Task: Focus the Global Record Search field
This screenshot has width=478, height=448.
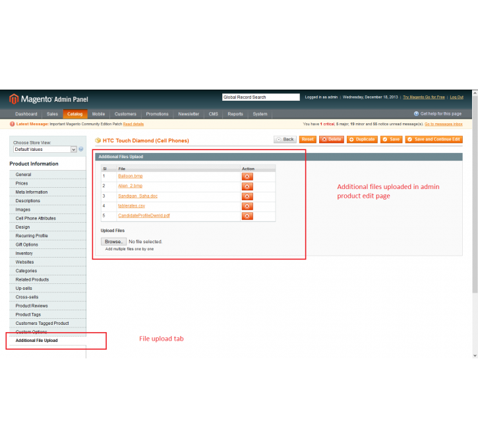Action: tap(260, 97)
